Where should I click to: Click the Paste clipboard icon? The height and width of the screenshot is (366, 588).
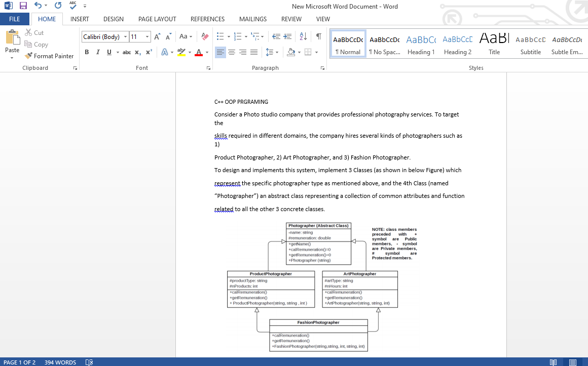(12, 37)
